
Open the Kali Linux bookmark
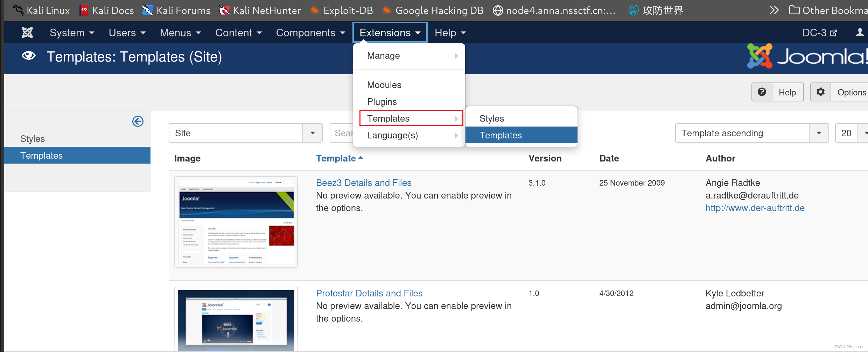[41, 10]
